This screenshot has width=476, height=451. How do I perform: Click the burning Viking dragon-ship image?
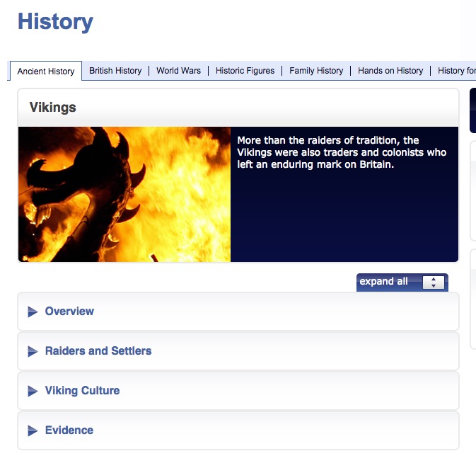coord(124,194)
